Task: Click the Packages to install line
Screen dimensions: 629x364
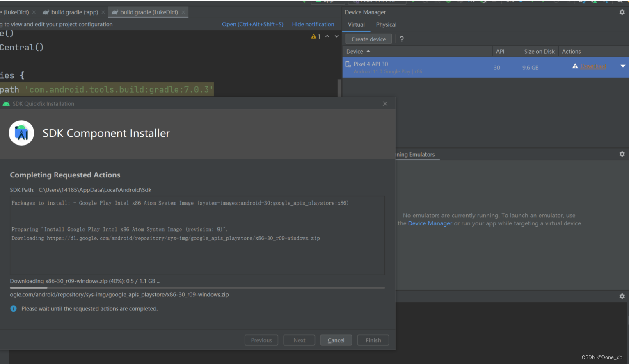Action: [x=180, y=203]
